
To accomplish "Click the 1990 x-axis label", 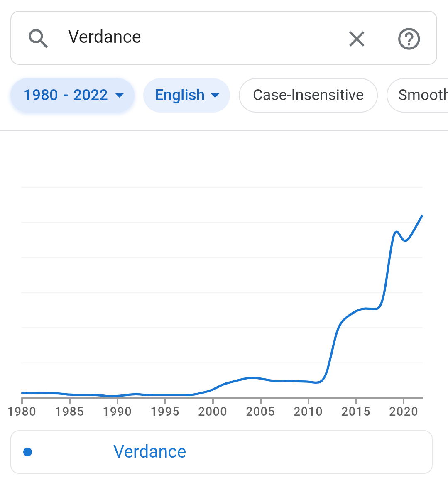I will [117, 412].
